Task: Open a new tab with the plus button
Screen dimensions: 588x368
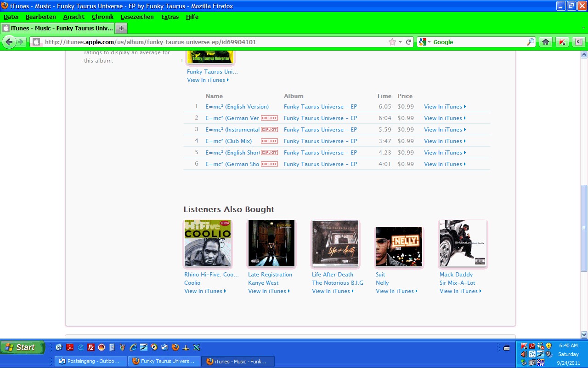Action: [121, 28]
